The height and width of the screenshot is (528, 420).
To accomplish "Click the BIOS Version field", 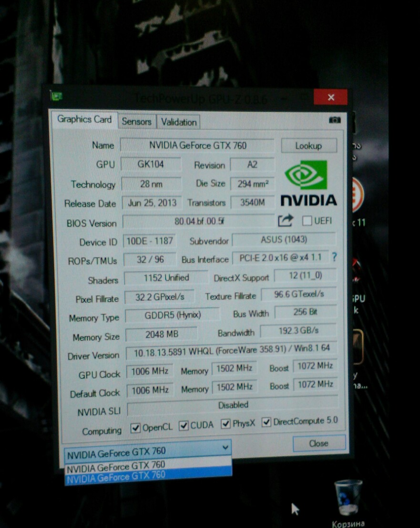I will (199, 221).
